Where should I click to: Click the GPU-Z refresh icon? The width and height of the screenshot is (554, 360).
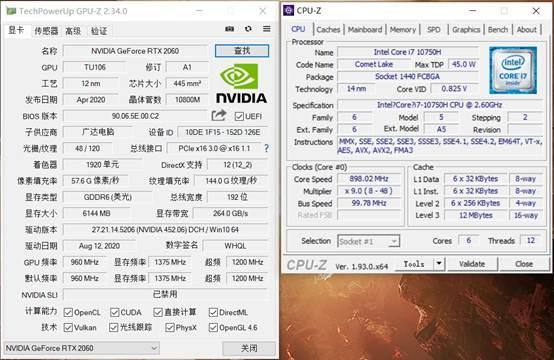248,29
